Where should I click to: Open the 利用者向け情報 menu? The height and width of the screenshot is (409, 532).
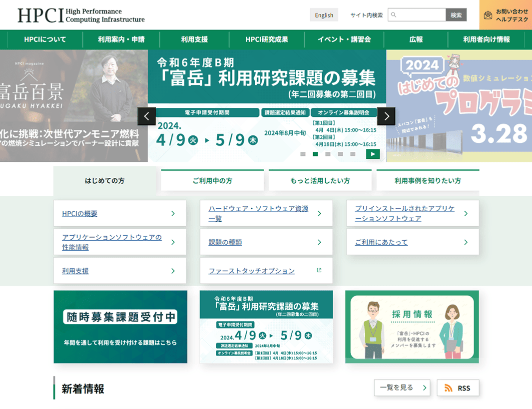tap(486, 39)
